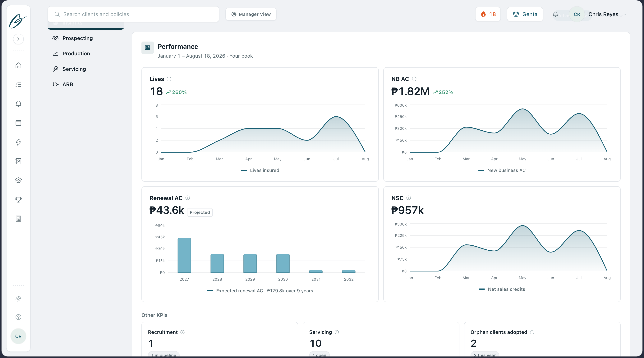Click the Performance section image icon

148,47
